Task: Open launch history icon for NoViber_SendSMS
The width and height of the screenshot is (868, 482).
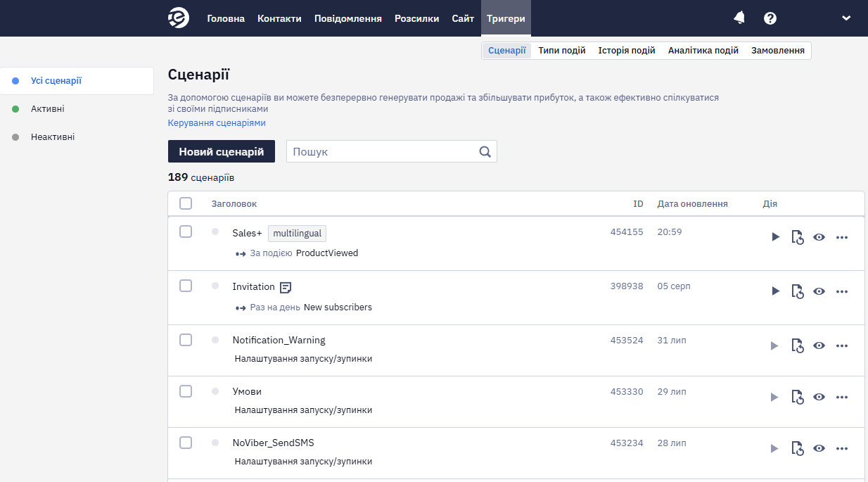Action: tap(798, 448)
